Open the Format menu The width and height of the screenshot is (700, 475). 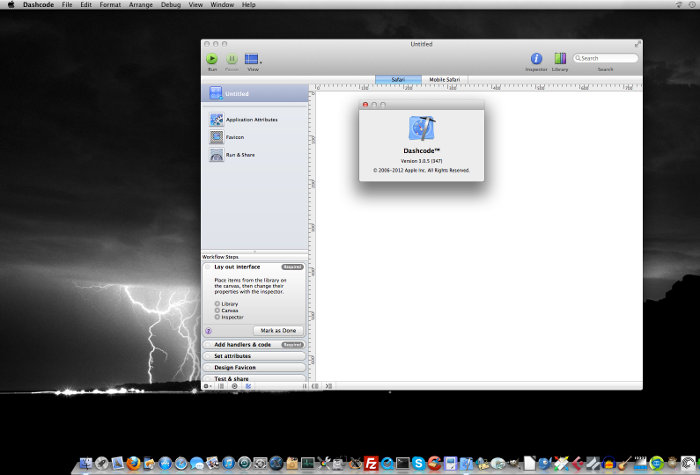click(110, 4)
